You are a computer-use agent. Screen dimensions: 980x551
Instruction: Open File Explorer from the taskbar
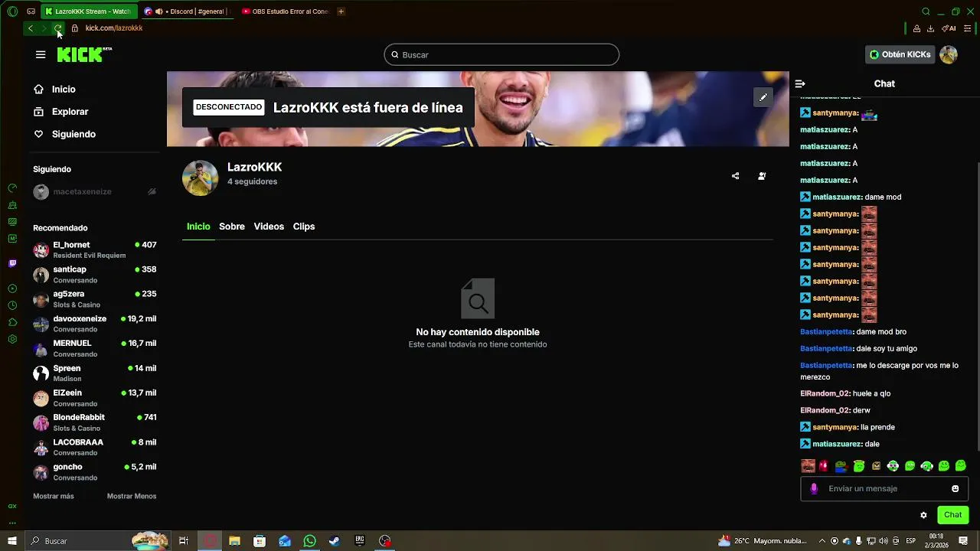coord(234,541)
